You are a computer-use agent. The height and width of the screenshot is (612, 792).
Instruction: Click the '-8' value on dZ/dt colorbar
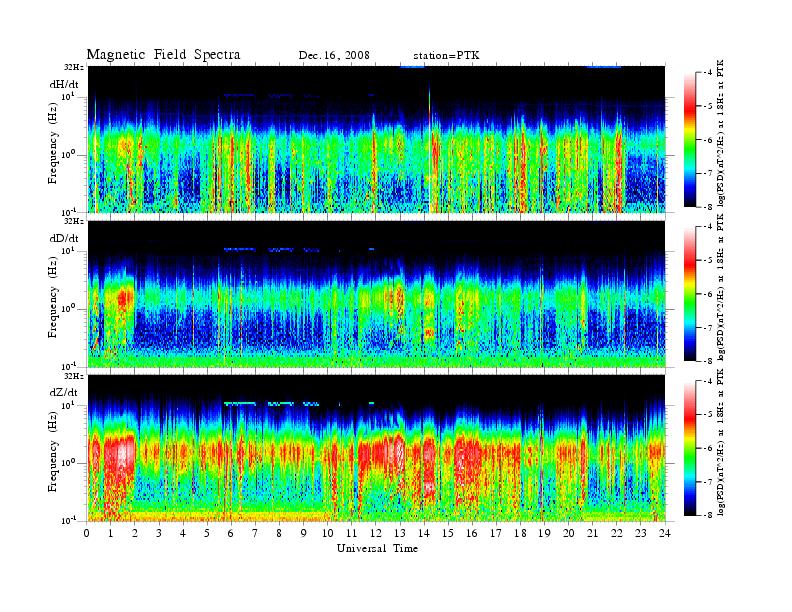708,515
